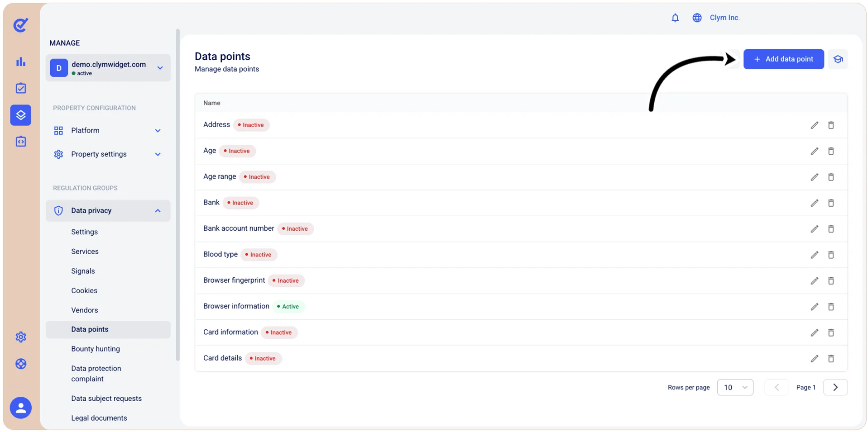Edit the Address data point
This screenshot has height=432, width=868.
point(814,125)
